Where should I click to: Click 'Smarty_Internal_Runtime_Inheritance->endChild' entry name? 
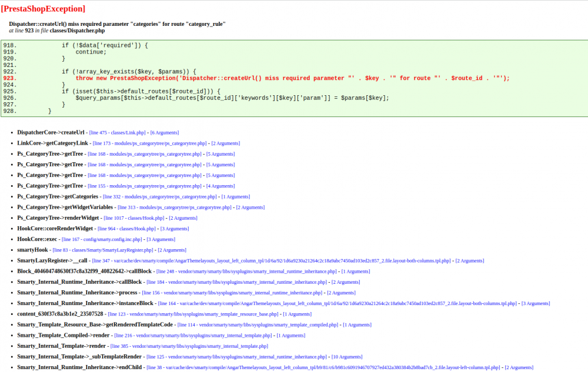[79, 367]
